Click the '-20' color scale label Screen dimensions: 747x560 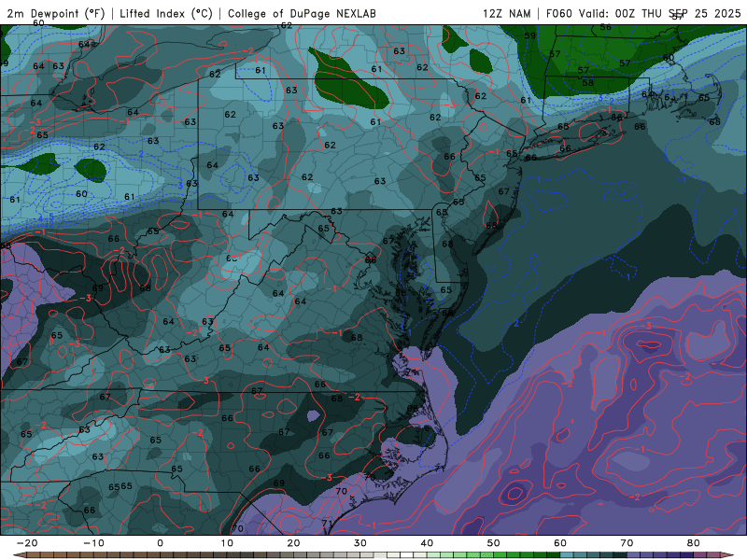(x=27, y=543)
